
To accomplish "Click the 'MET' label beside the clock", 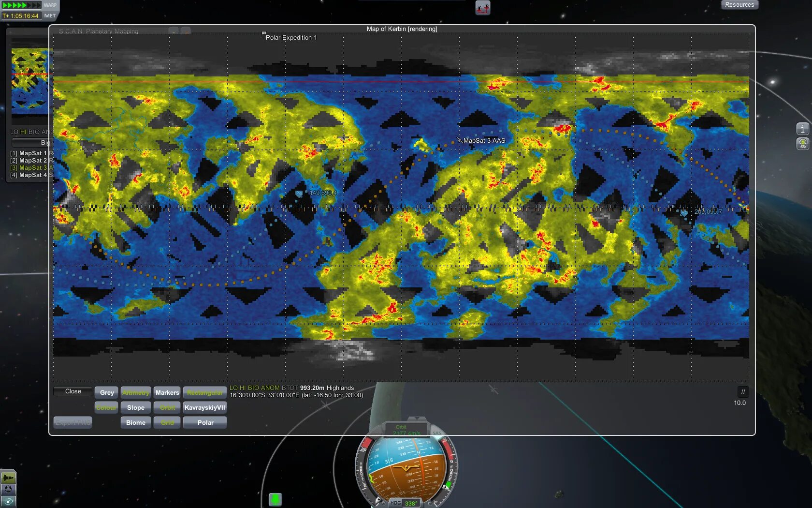I will pos(50,16).
